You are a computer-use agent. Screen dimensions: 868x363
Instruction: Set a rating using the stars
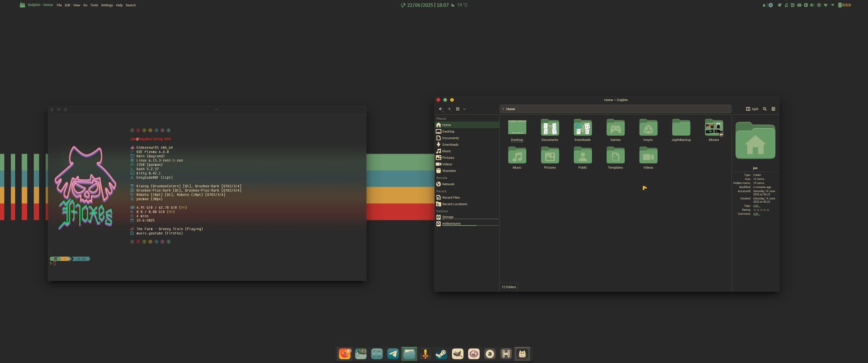[x=761, y=210]
